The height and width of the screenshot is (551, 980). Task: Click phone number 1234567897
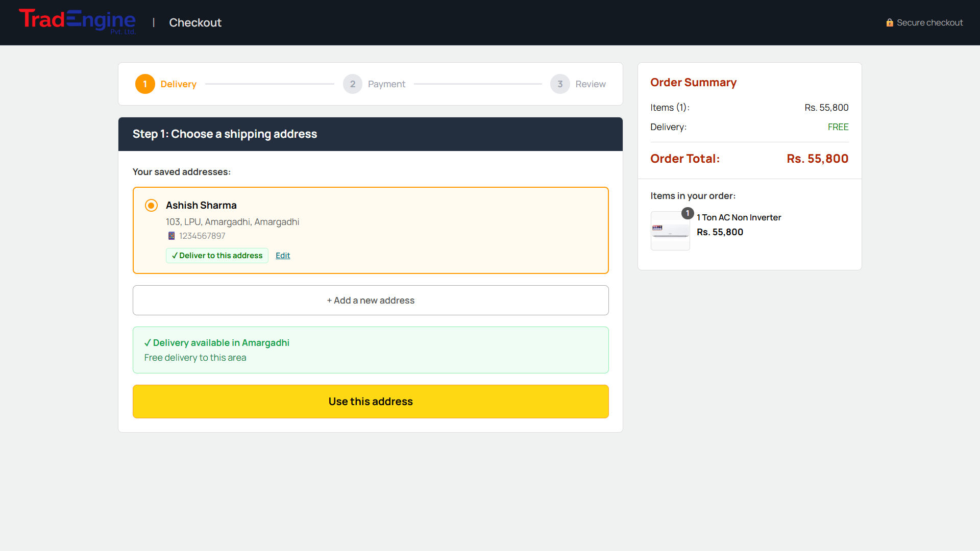pos(202,236)
